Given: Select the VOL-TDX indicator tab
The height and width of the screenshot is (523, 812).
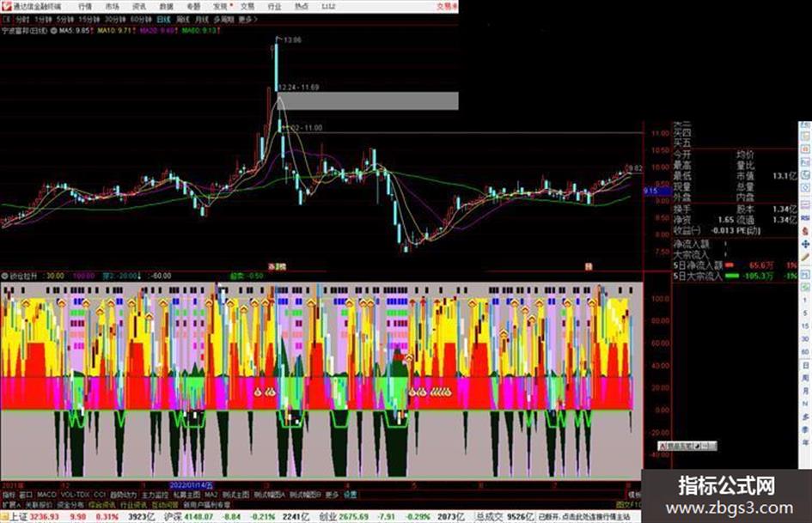Looking at the screenshot, I should pos(75,495).
